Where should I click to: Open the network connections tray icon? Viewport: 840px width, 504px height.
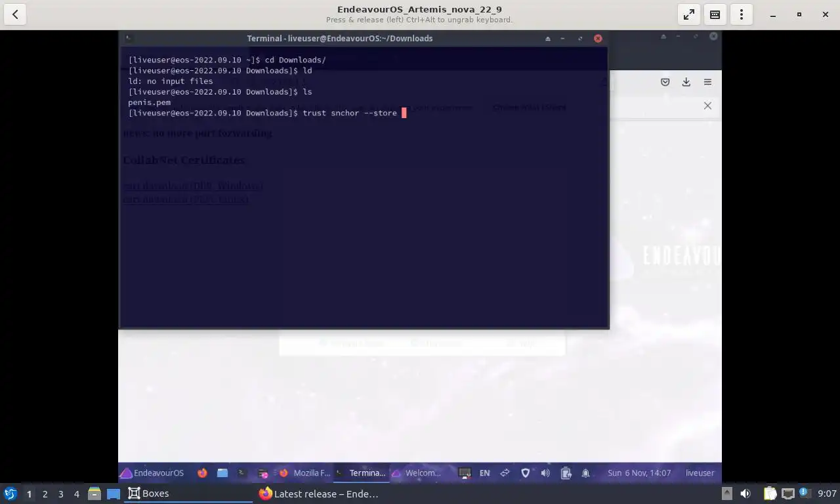click(505, 472)
